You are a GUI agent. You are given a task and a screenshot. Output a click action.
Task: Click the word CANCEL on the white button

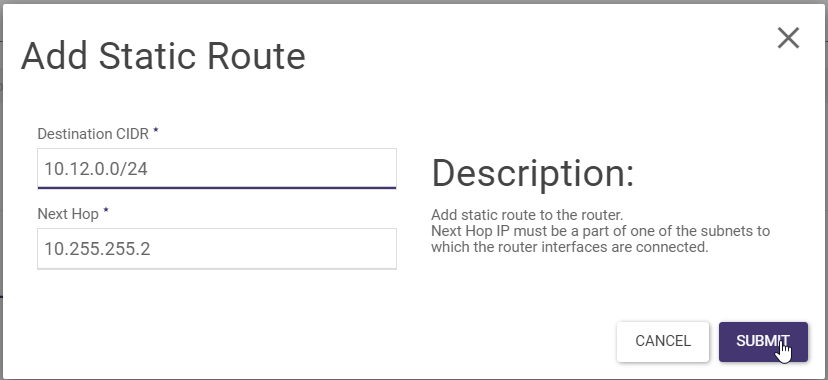tap(663, 341)
